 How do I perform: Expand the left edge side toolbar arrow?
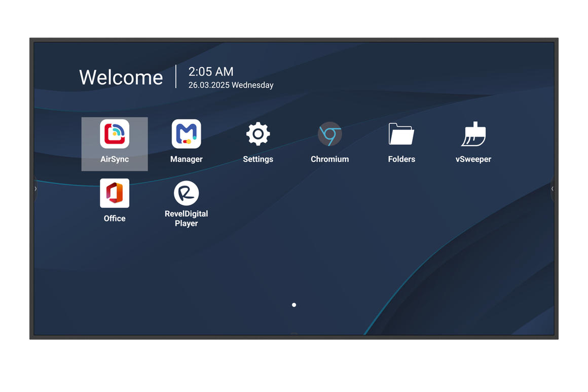(35, 189)
